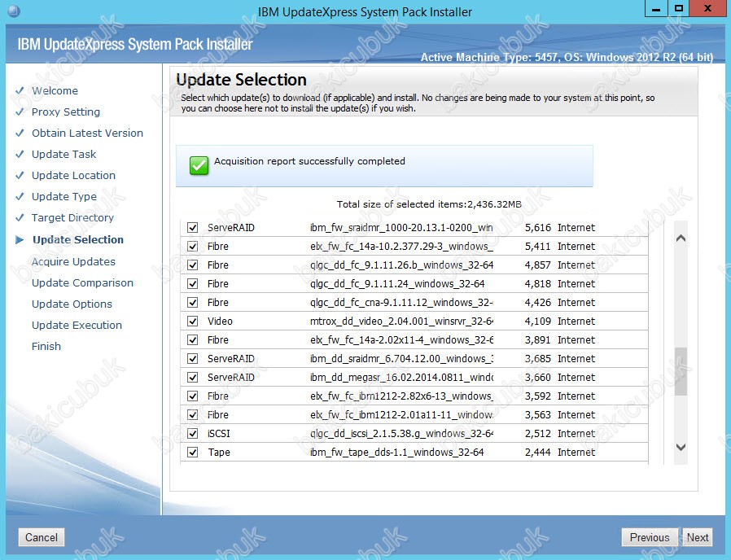Uncheck the mtrox_dd_video Video update
The image size is (731, 560).
tap(193, 321)
